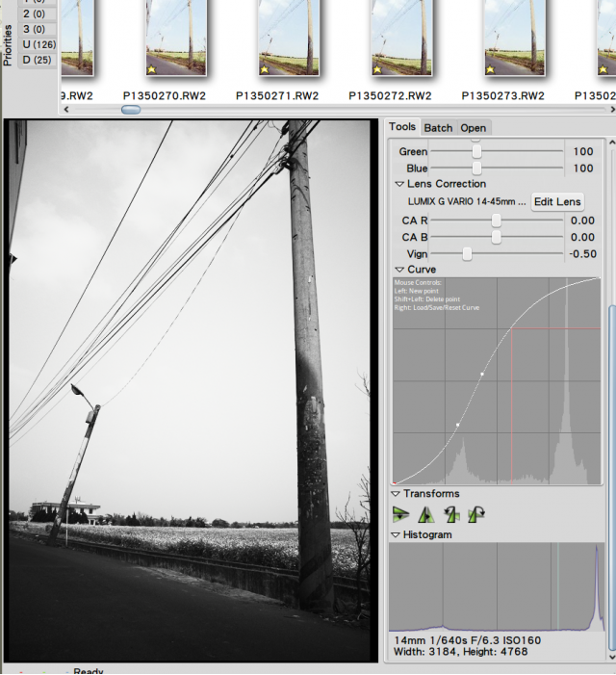This screenshot has width=616, height=675.
Task: Collapse the Transforms section
Action: pos(396,494)
